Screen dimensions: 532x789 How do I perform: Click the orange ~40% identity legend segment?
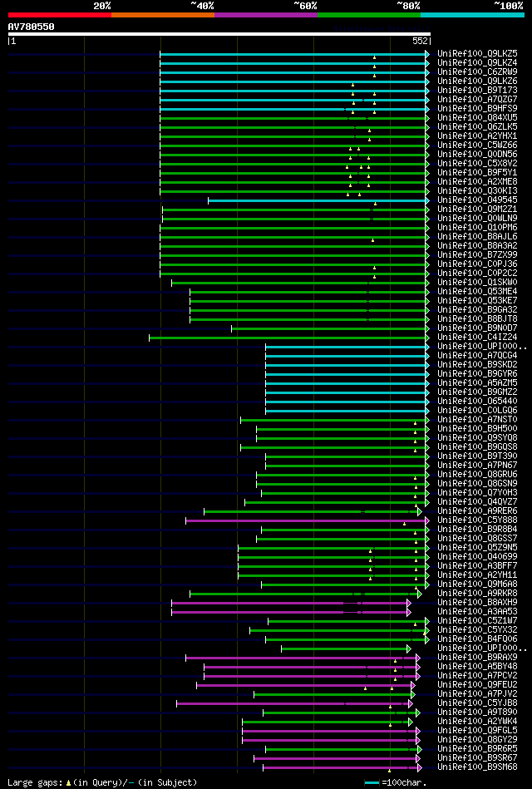click(163, 15)
